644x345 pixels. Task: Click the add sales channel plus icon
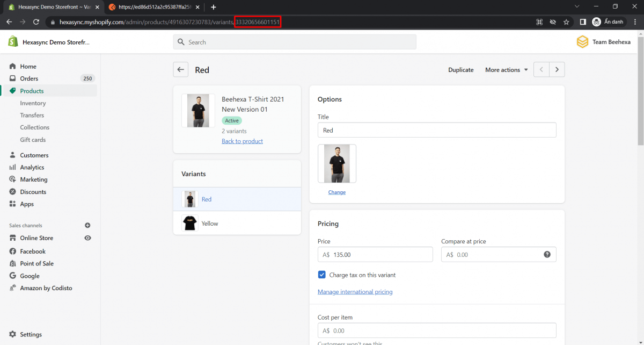[x=87, y=225]
